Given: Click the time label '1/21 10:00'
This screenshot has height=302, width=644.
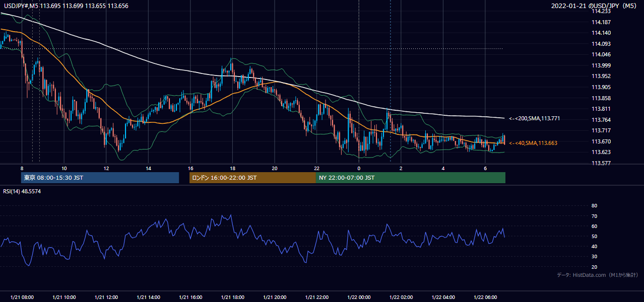Looking at the screenshot, I should [64, 297].
